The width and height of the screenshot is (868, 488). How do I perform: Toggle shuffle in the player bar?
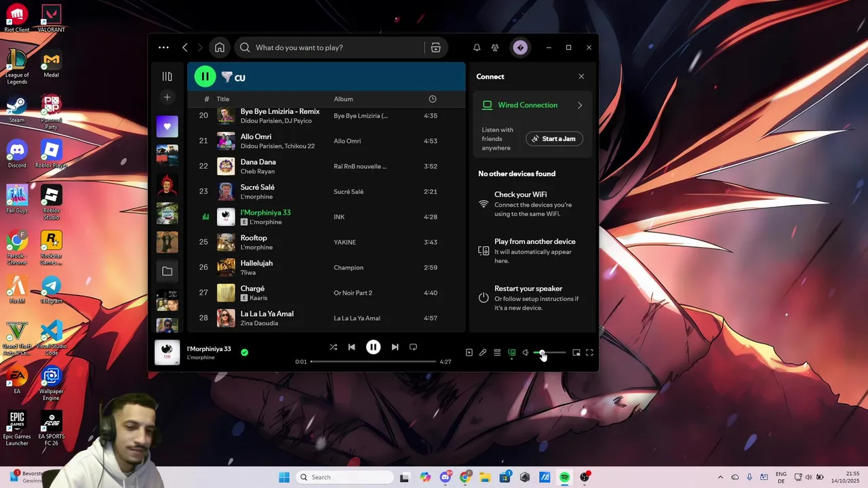(x=333, y=347)
